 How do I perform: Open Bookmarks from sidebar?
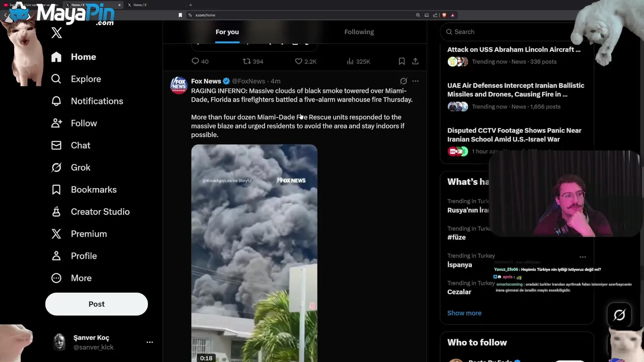(x=84, y=190)
